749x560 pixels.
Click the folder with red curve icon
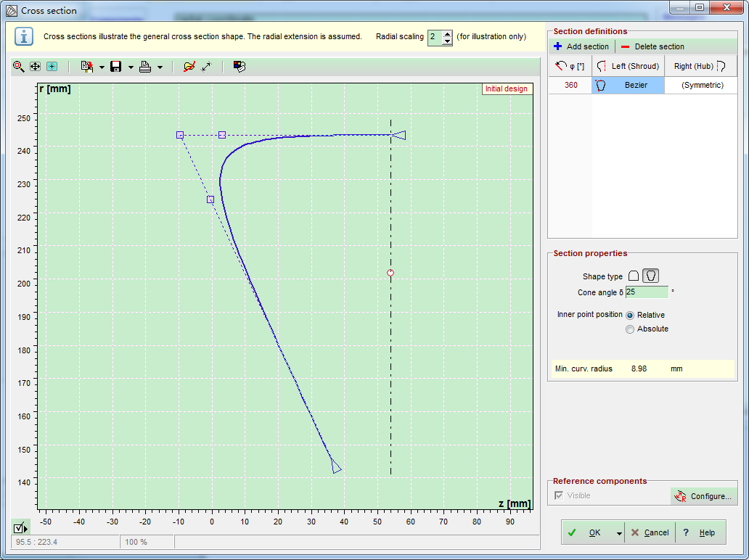(189, 66)
